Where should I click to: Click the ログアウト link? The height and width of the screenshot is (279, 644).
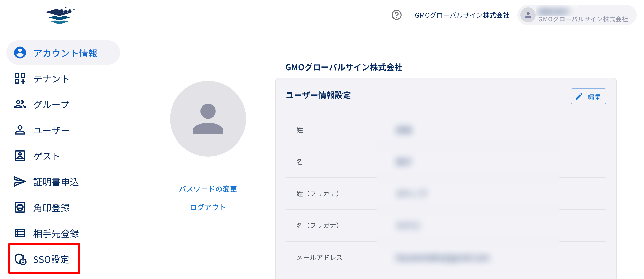[x=208, y=207]
